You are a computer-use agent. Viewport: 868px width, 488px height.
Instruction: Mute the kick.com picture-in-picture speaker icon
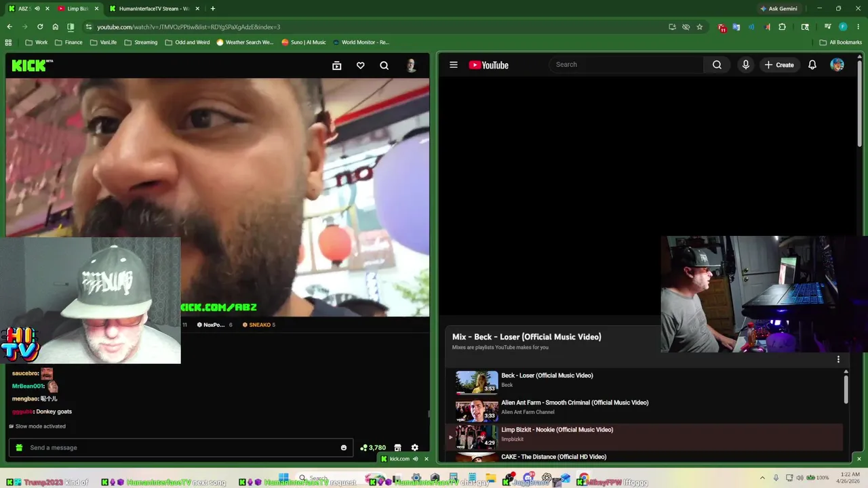pos(415,459)
